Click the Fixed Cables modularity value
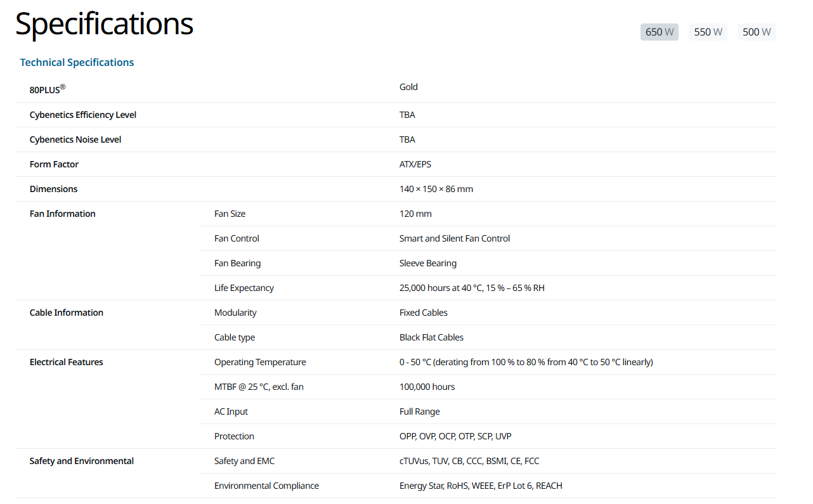The image size is (813, 504). coord(423,313)
